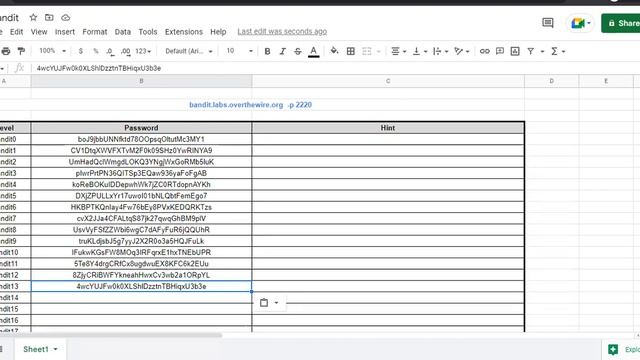Open comment history icon
This screenshot has height=360, width=640.
coord(548,23)
